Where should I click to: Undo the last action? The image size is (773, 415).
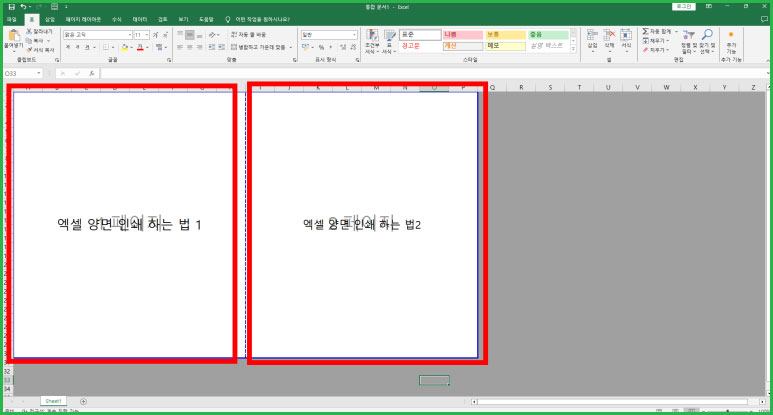coord(23,7)
